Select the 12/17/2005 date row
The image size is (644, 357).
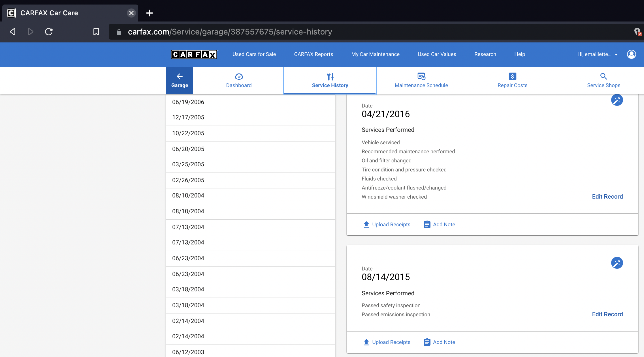[251, 118]
